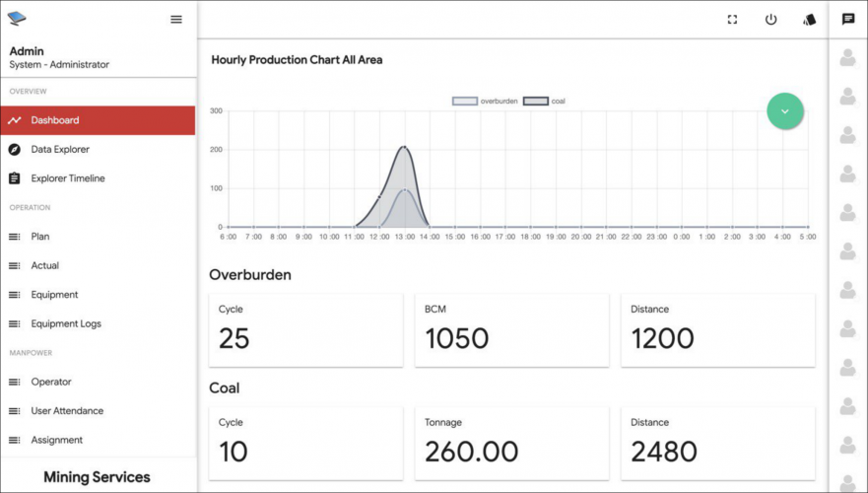Click the Data Explorer compass icon
Screen dimensions: 868x493
[x=14, y=150]
